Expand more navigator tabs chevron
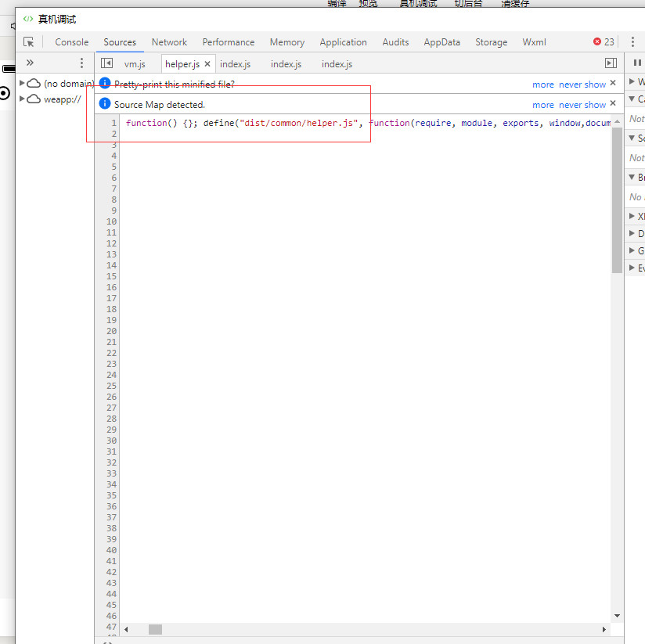This screenshot has height=644, width=645. coord(30,63)
